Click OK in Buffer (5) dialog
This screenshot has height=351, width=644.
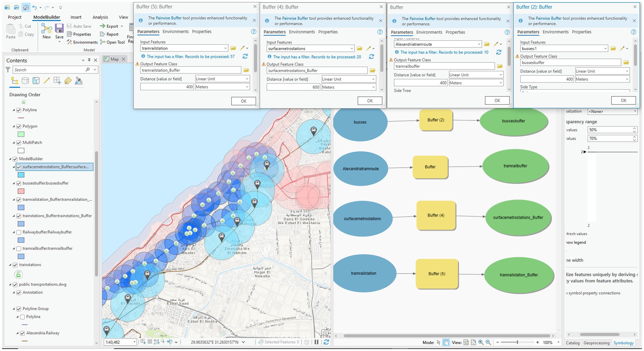pyautogui.click(x=243, y=101)
